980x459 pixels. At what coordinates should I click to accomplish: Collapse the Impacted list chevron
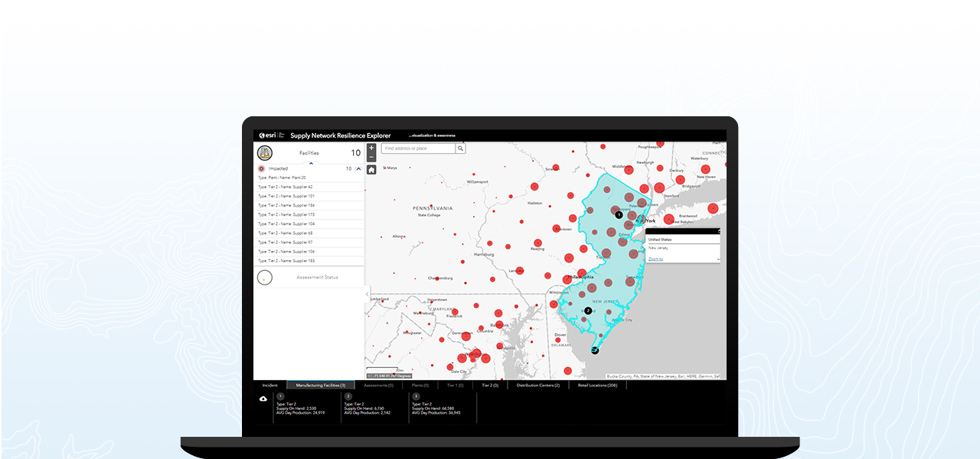(359, 168)
